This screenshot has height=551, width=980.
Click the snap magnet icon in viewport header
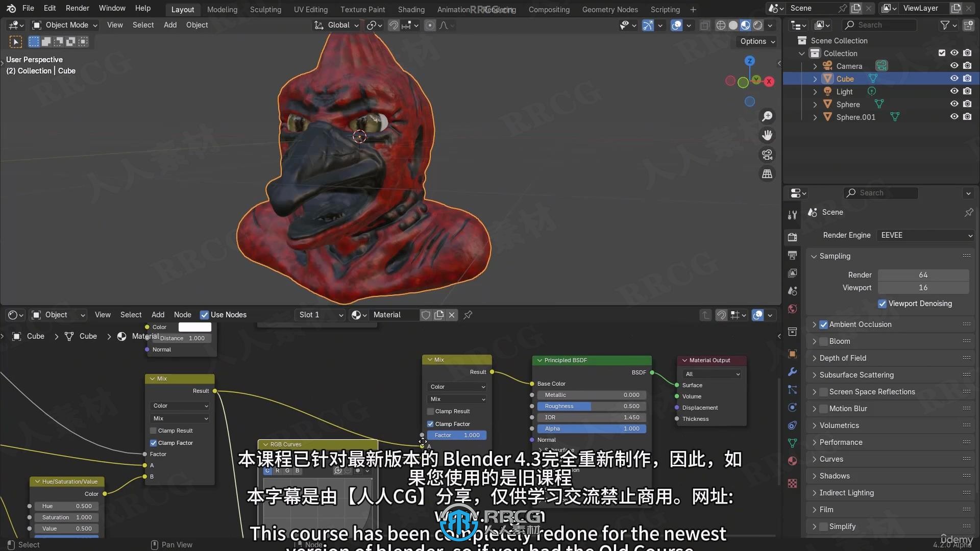coord(394,25)
